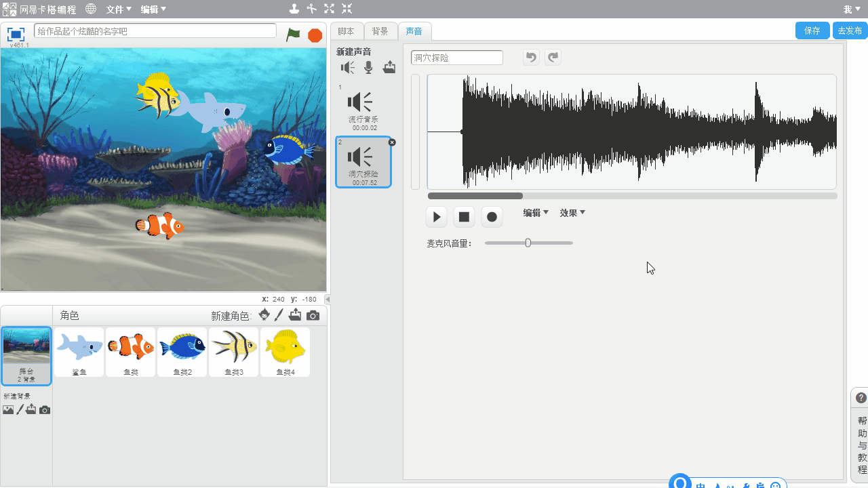Image resolution: width=868 pixels, height=488 pixels.
Task: Select the 声音 tab
Action: [x=414, y=31]
